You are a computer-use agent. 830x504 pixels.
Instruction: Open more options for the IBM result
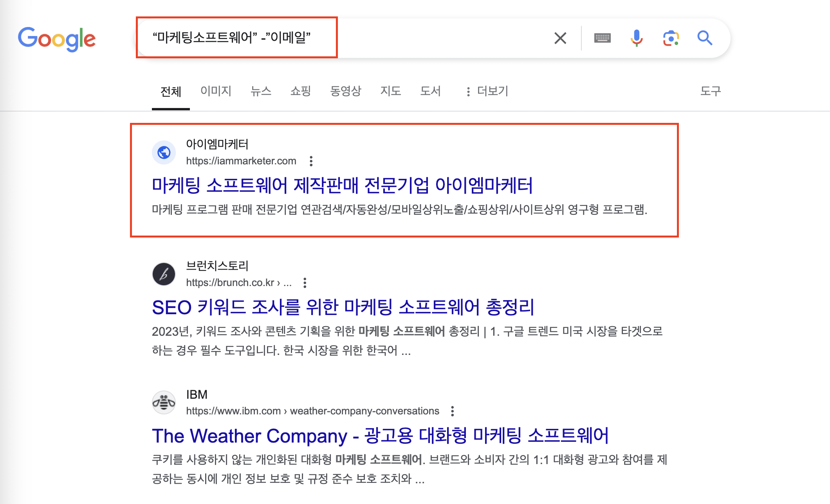(x=452, y=411)
